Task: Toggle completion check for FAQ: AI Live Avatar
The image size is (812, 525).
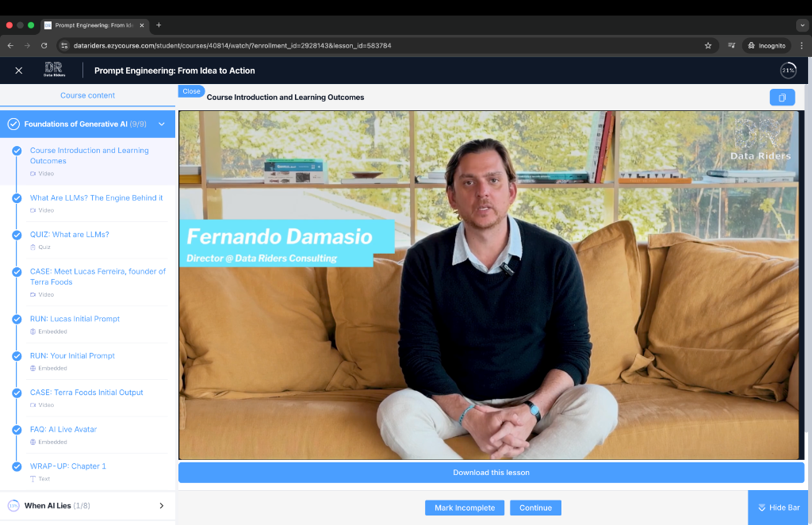Action: (17, 430)
